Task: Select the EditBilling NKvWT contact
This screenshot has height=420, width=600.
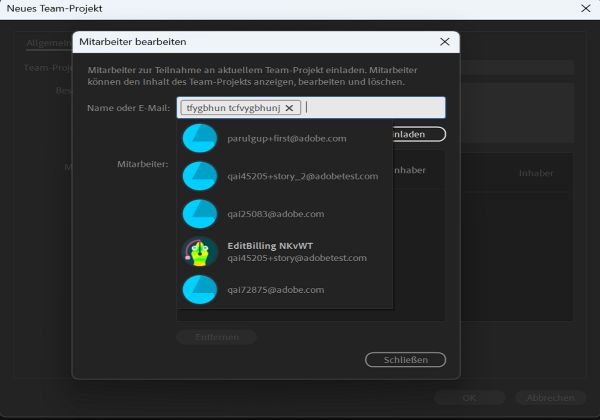Action: tap(285, 252)
